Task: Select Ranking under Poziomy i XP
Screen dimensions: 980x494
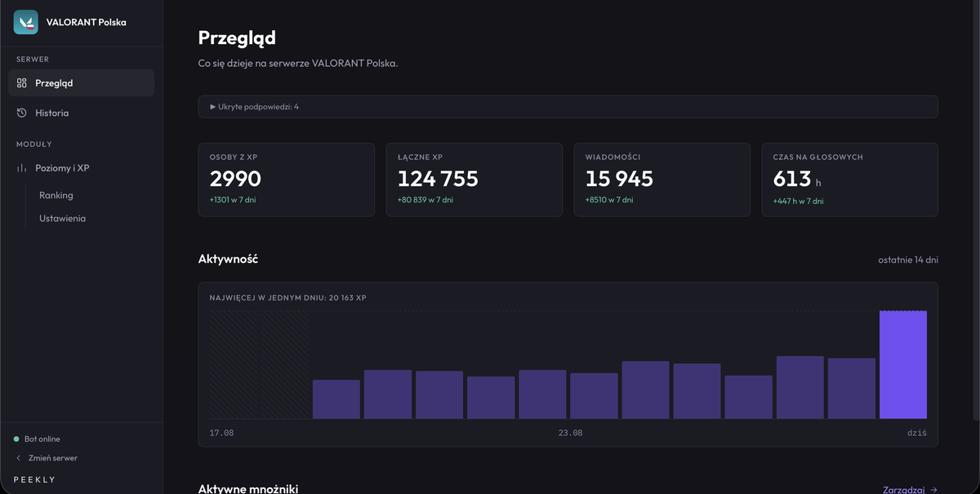Action: [x=56, y=195]
